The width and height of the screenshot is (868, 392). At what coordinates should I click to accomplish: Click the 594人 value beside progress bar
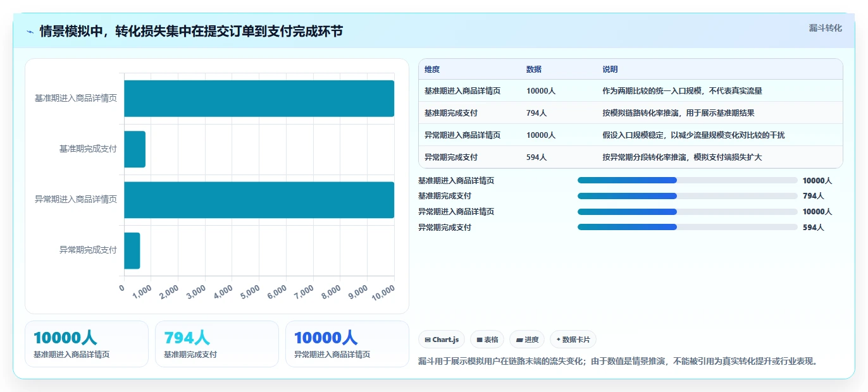(x=814, y=228)
